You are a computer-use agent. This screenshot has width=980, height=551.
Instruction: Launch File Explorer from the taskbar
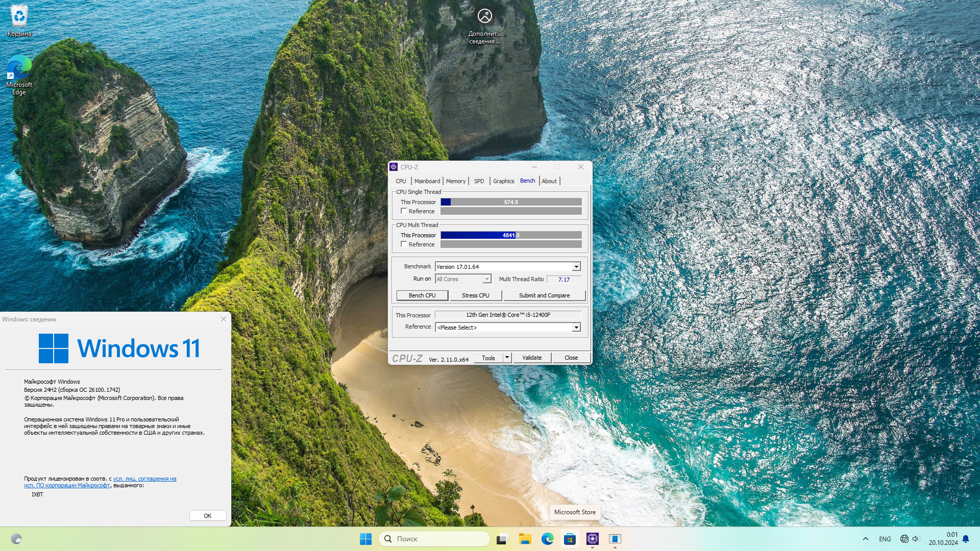(x=525, y=539)
